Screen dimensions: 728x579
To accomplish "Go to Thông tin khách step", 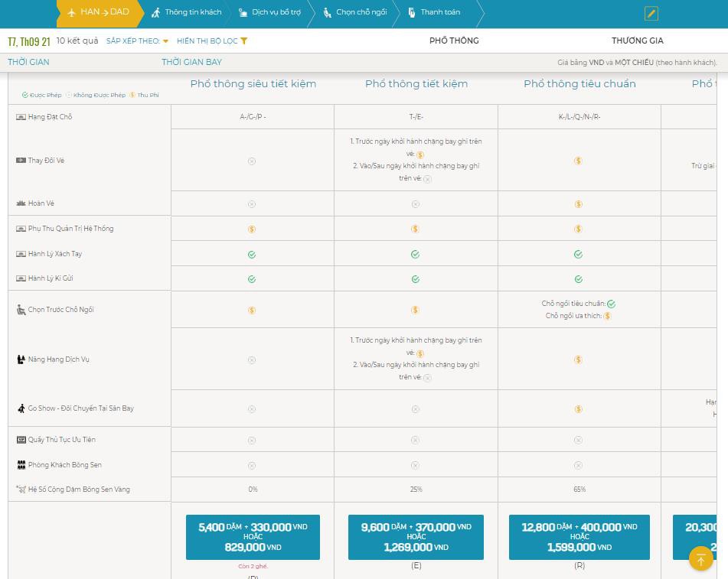I will click(x=187, y=12).
